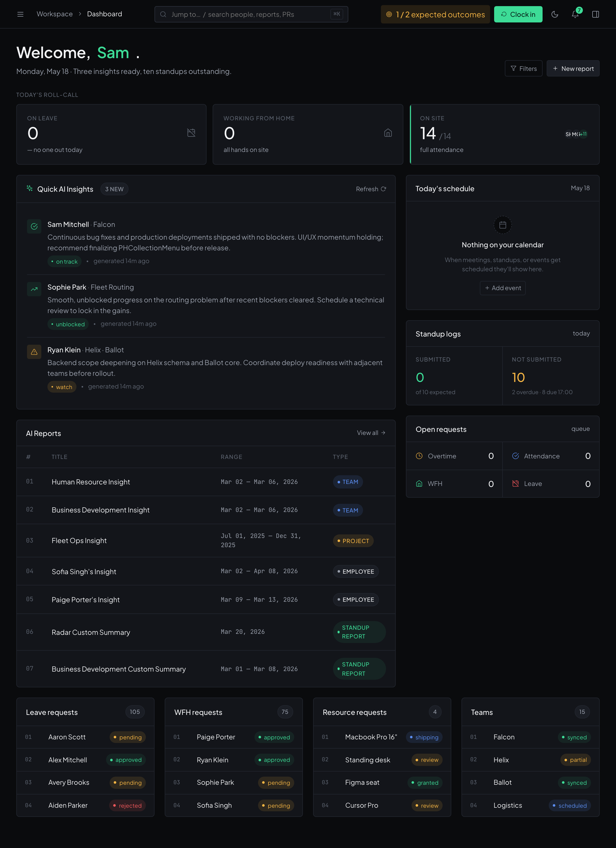
Task: Click the empty calendar icon
Action: [503, 225]
